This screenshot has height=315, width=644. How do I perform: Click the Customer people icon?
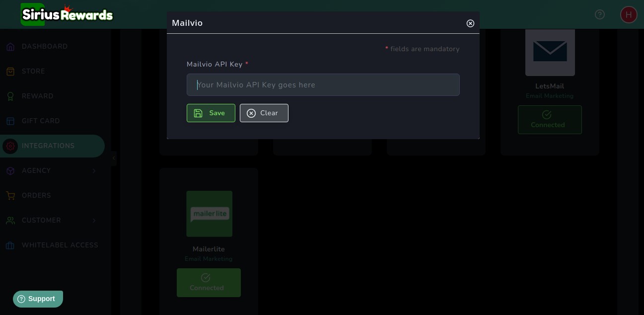click(10, 221)
